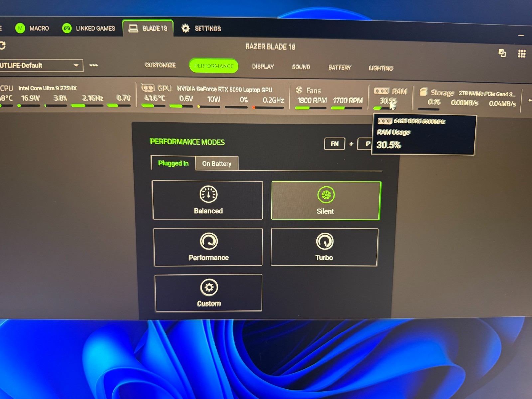The width and height of the screenshot is (532, 399).
Task: Click the 0.04MB/s storage value
Action: tap(502, 104)
